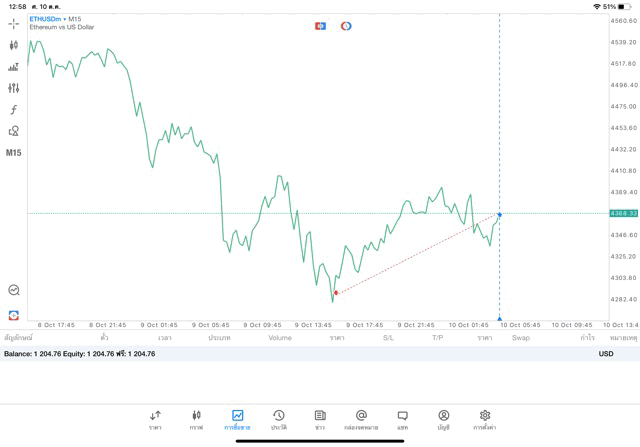The width and height of the screenshot is (640, 447).
Task: Click the circular red-blue icon at chart top
Action: pos(346,26)
